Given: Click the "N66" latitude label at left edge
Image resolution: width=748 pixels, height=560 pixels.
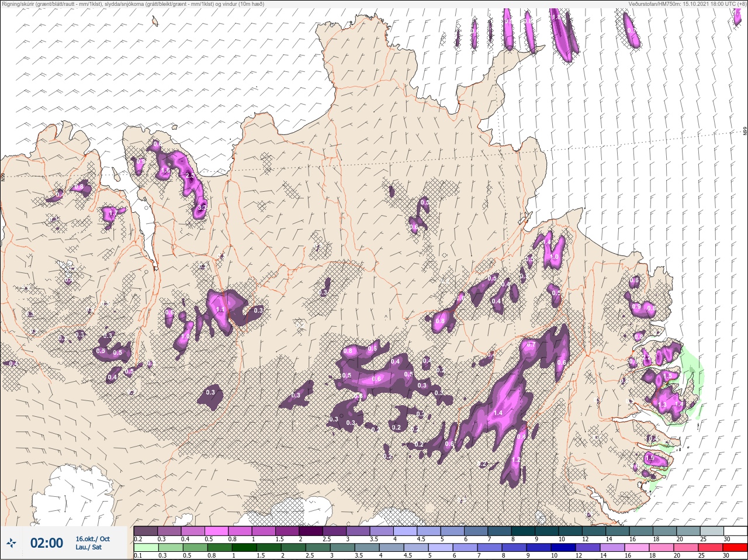Looking at the screenshot, I should pyautogui.click(x=3, y=177).
